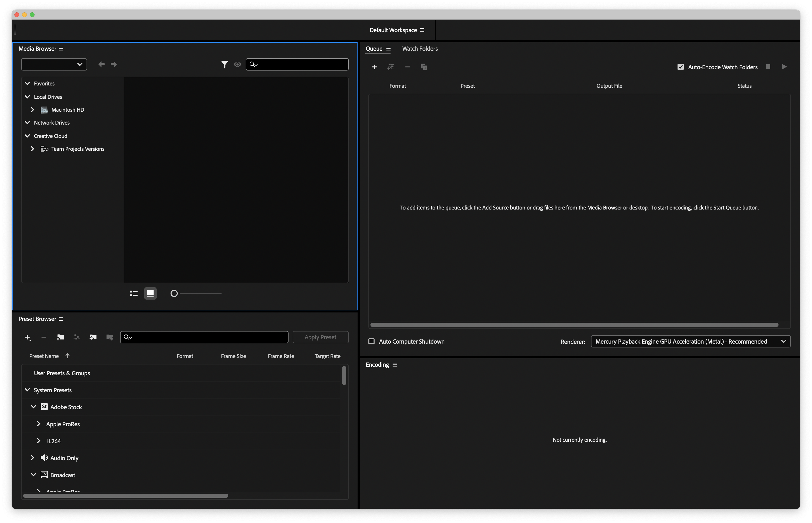
Task: Click the Status column header in Queue
Action: pyautogui.click(x=744, y=86)
